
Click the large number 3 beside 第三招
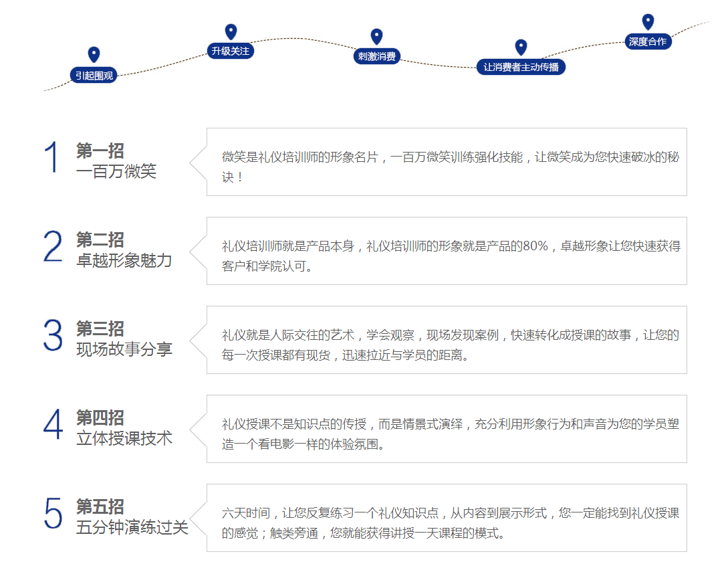tap(52, 335)
